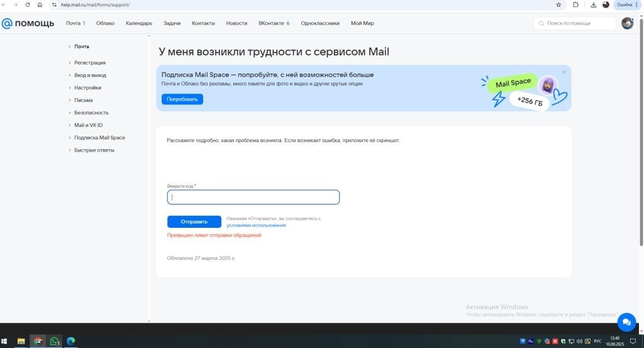This screenshot has height=348, width=644.
Task: Open the browser extensions puzzle icon
Action: [575, 4]
